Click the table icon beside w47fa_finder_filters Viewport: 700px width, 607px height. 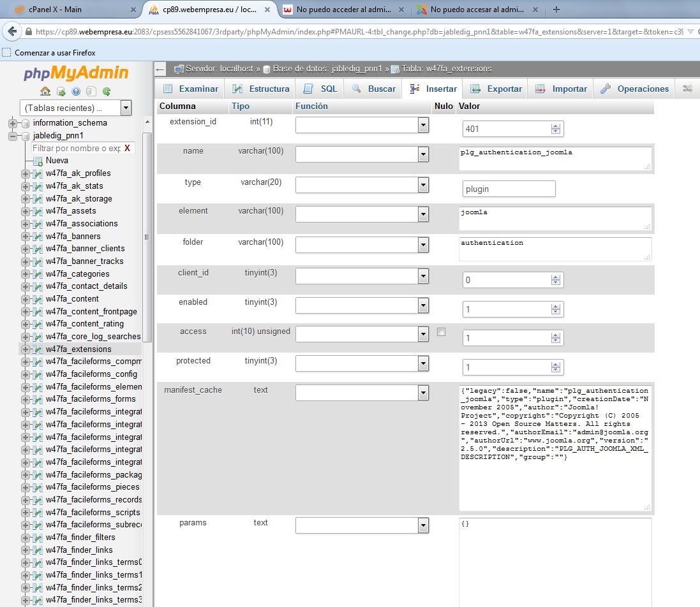pos(38,538)
